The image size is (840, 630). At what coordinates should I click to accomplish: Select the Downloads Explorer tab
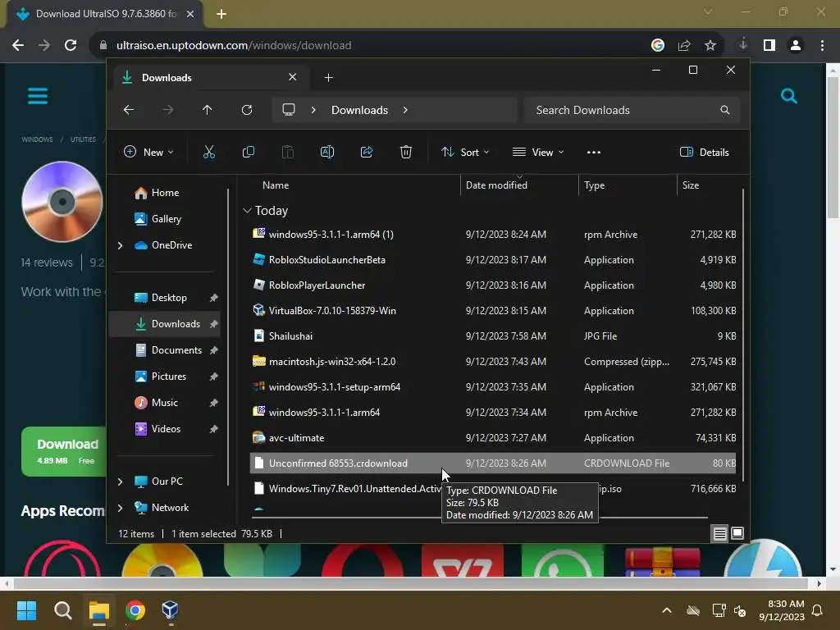coord(209,78)
